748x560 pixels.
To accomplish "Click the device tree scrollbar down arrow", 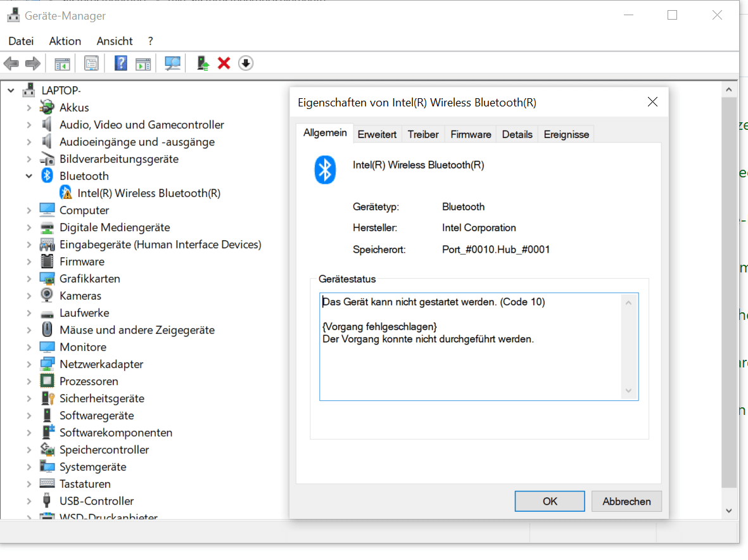I will (x=728, y=511).
